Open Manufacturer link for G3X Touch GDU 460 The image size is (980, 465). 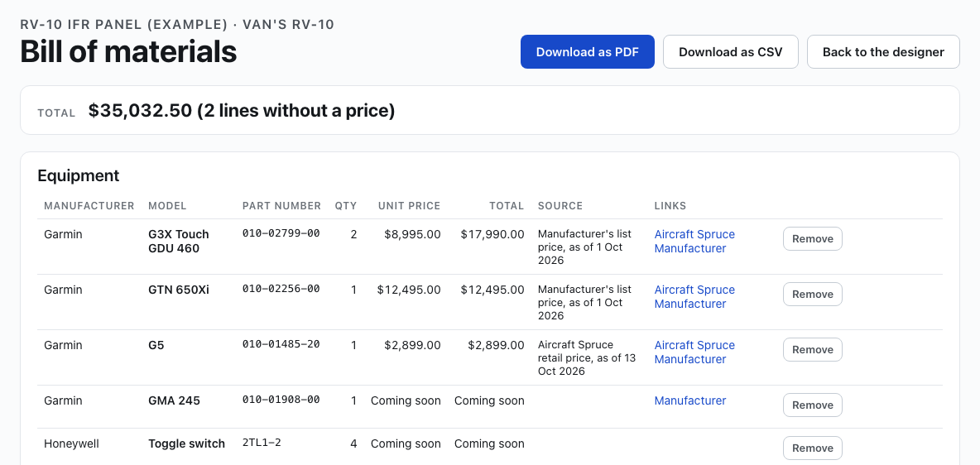[690, 248]
